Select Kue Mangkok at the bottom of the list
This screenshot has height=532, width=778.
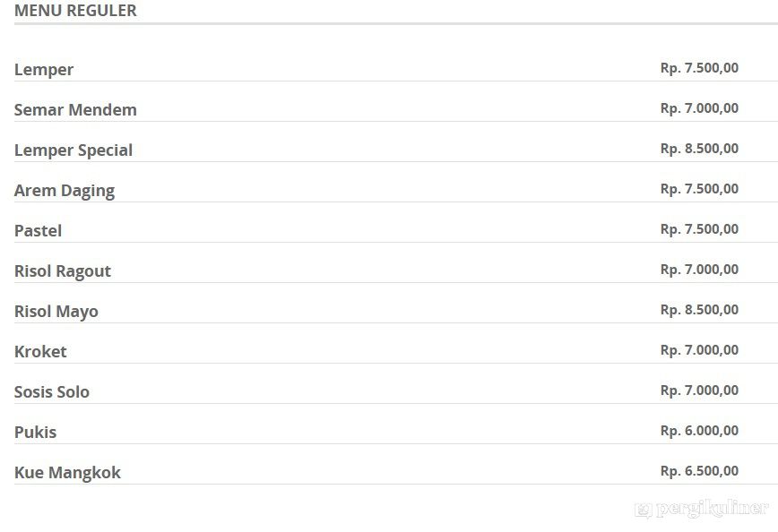[x=67, y=473]
